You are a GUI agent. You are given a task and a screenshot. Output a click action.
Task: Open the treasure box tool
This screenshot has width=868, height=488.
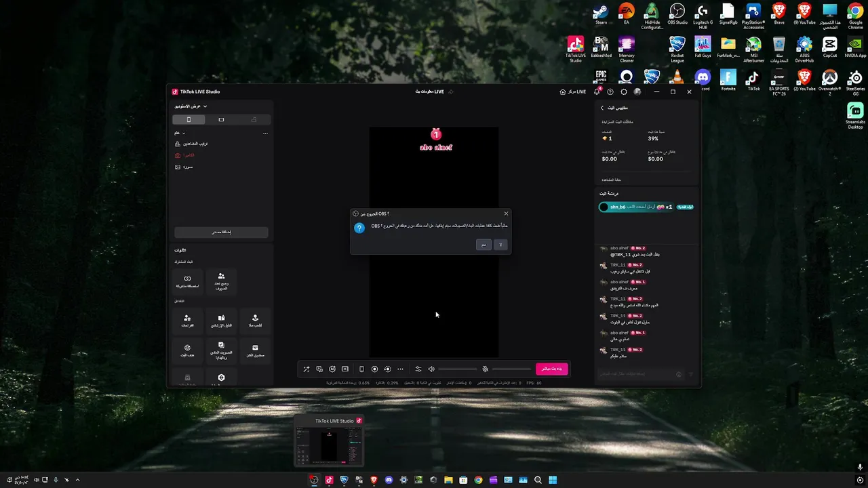[x=255, y=350]
